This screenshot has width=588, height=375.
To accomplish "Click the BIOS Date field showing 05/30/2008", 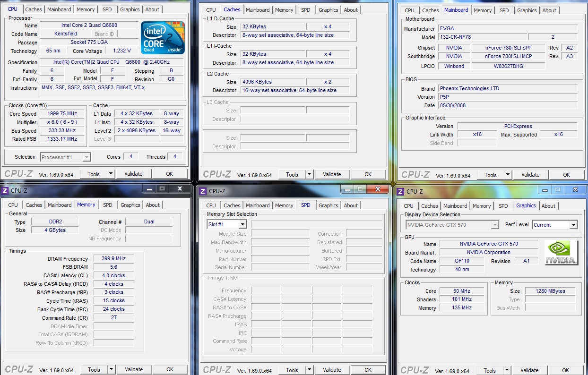I will click(x=508, y=105).
